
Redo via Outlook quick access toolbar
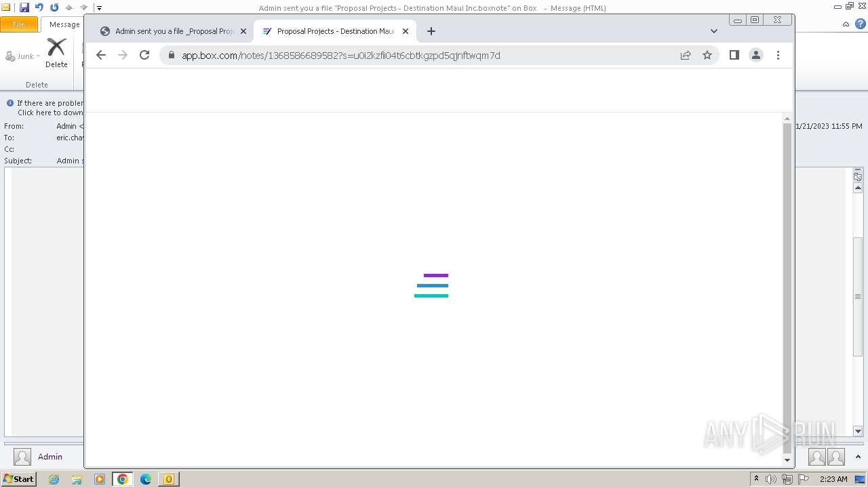pyautogui.click(x=54, y=7)
